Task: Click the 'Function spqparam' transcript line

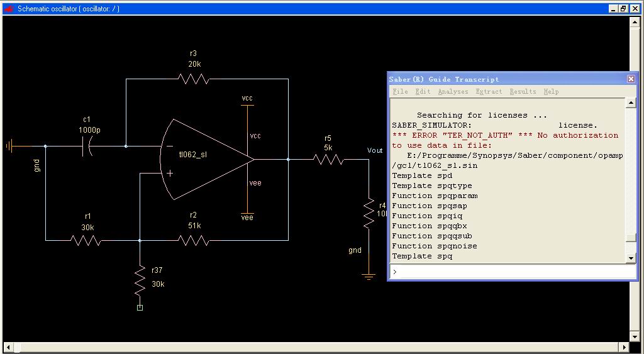Action: click(435, 196)
